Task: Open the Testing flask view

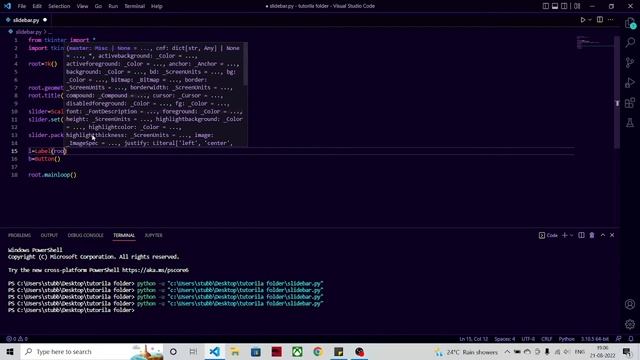Action: [630, 122]
